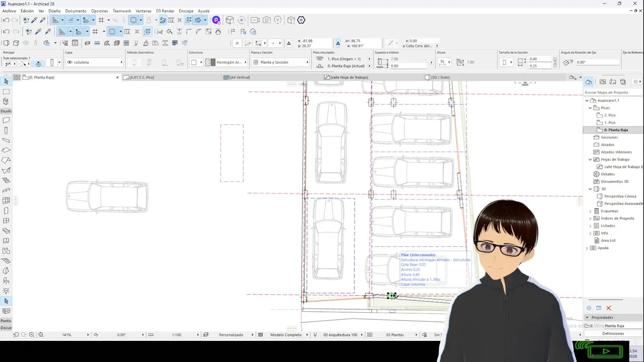Toggle the section size chain link
Screen dimensions: 644x362
tap(555, 62)
